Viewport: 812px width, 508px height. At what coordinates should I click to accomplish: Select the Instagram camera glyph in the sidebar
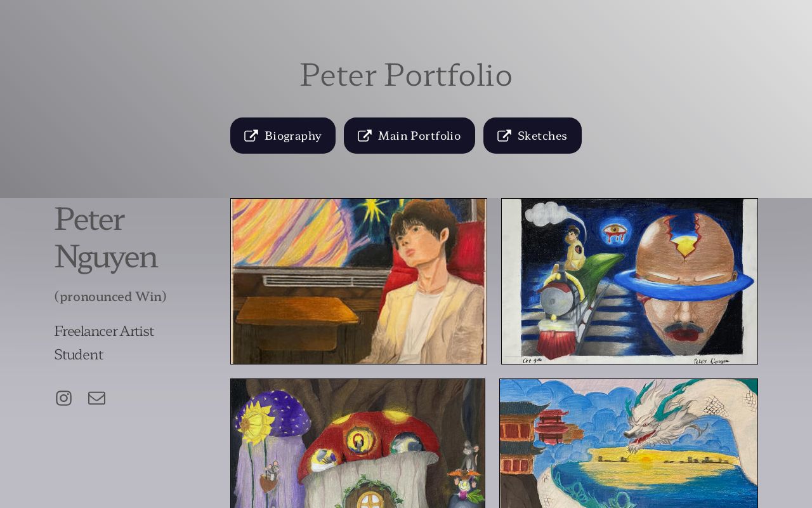point(63,398)
